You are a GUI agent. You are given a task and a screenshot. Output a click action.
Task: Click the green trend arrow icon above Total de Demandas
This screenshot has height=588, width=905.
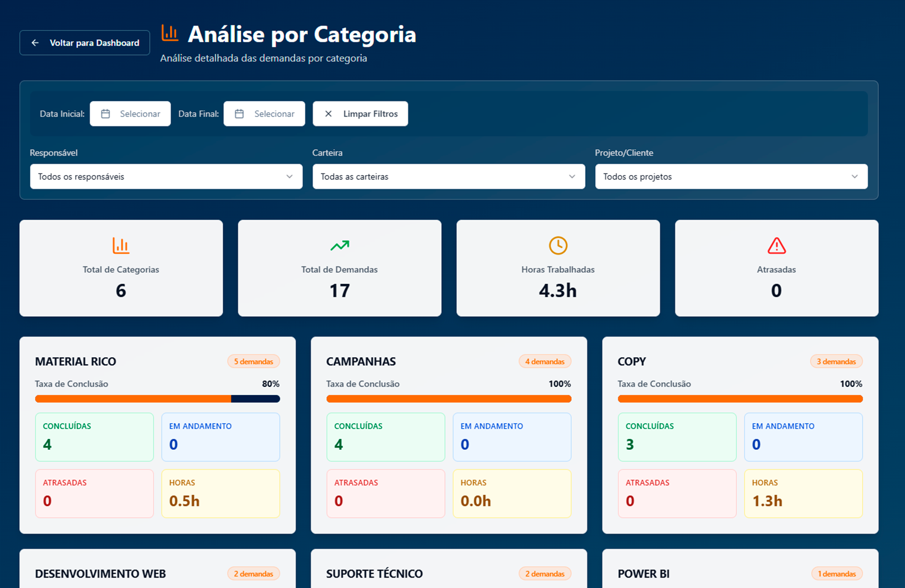tap(339, 245)
